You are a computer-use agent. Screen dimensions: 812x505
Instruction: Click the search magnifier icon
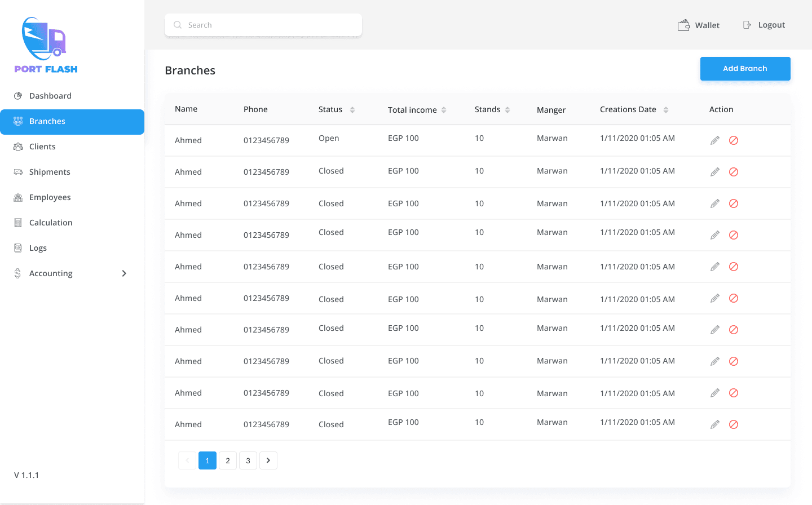(178, 25)
